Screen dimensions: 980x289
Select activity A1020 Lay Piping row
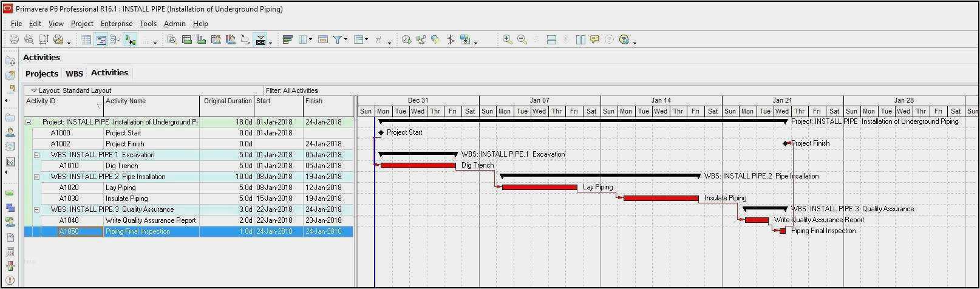pyautogui.click(x=189, y=188)
